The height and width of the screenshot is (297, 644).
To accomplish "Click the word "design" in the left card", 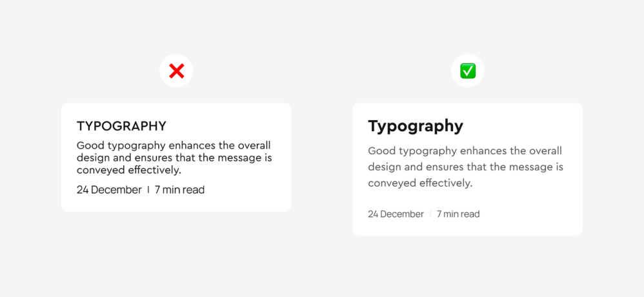I will [94, 158].
